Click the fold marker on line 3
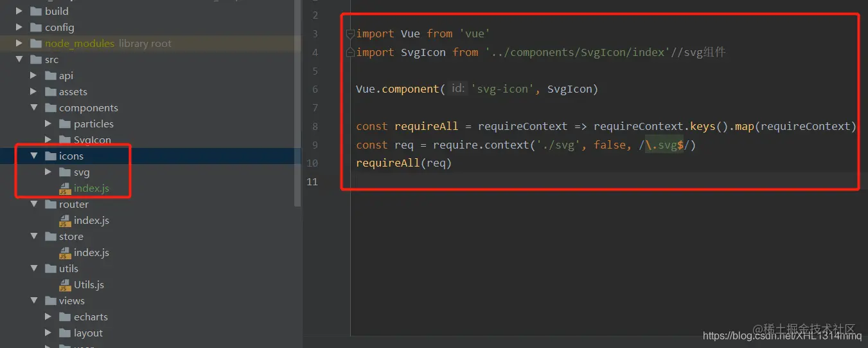This screenshot has width=868, height=348. tap(350, 33)
